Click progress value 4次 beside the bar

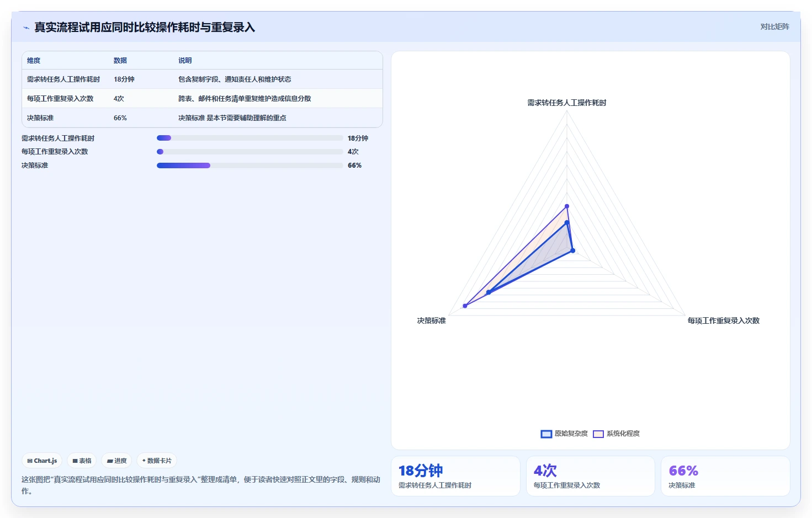coord(353,152)
